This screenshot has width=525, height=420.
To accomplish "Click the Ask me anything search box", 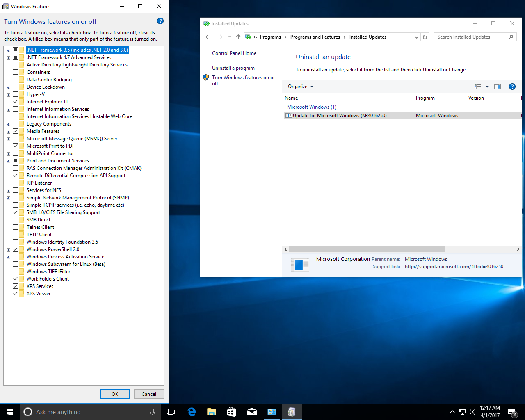I will coord(90,412).
